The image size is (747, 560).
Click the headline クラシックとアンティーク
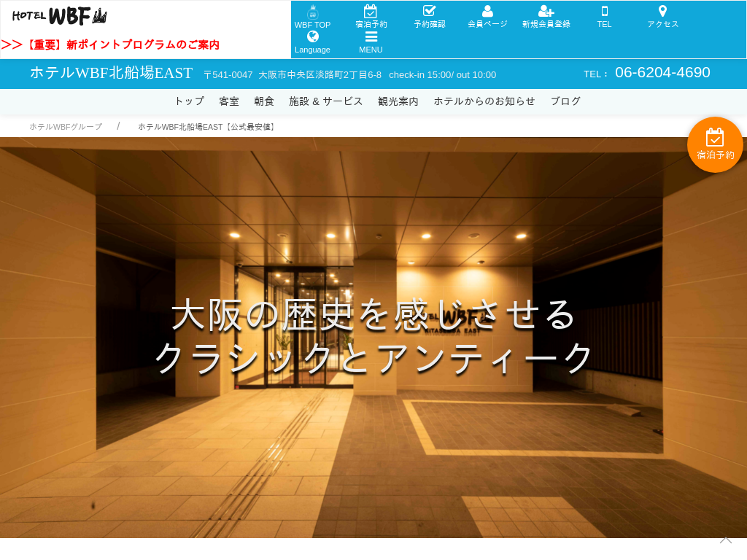(x=373, y=357)
